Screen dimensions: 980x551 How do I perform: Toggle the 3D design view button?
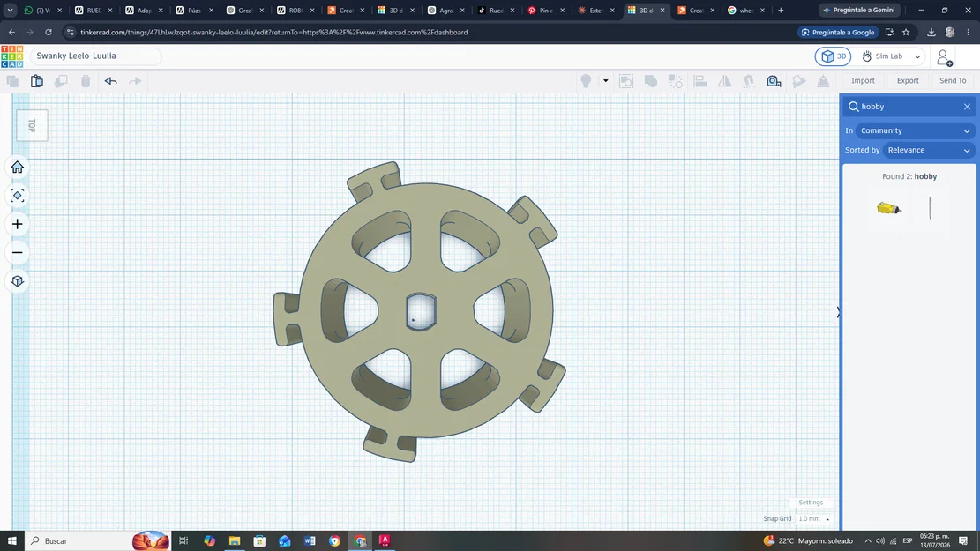coord(833,56)
